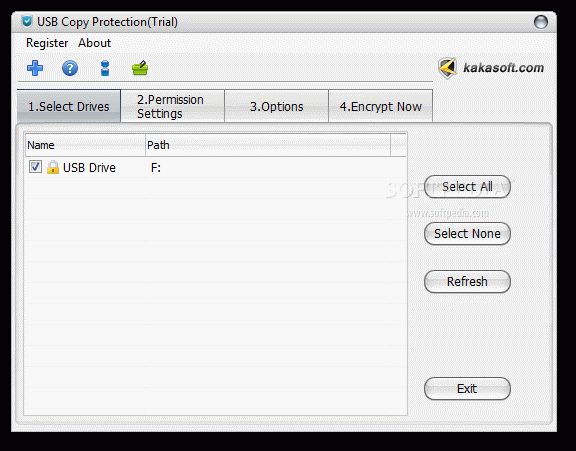This screenshot has width=576, height=451.
Task: Open the Register menu
Action: [47, 43]
